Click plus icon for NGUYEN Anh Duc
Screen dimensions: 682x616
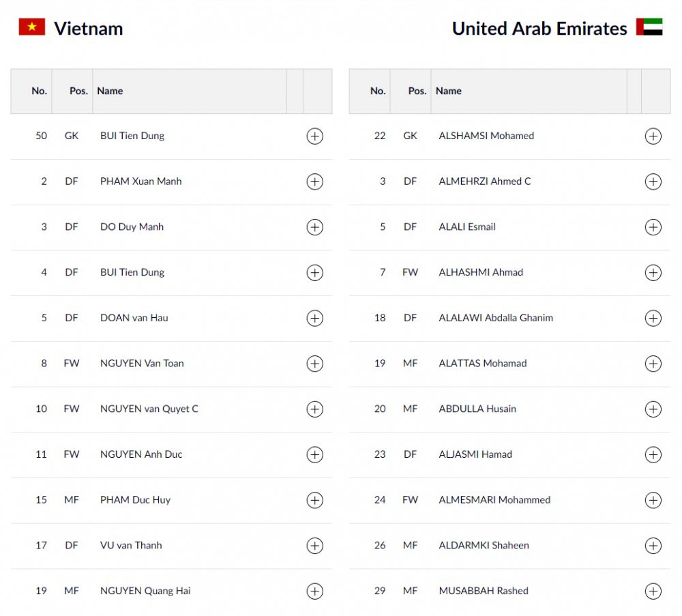314,454
